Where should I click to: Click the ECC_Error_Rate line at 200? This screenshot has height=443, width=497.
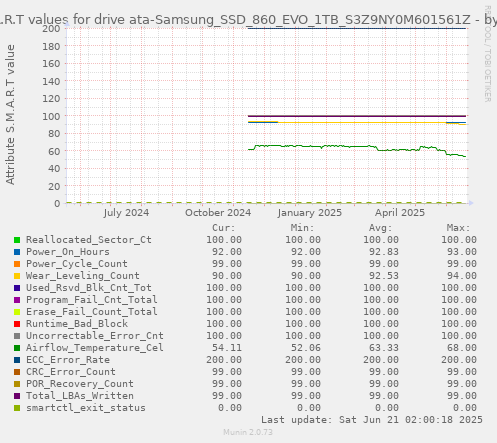357,28
